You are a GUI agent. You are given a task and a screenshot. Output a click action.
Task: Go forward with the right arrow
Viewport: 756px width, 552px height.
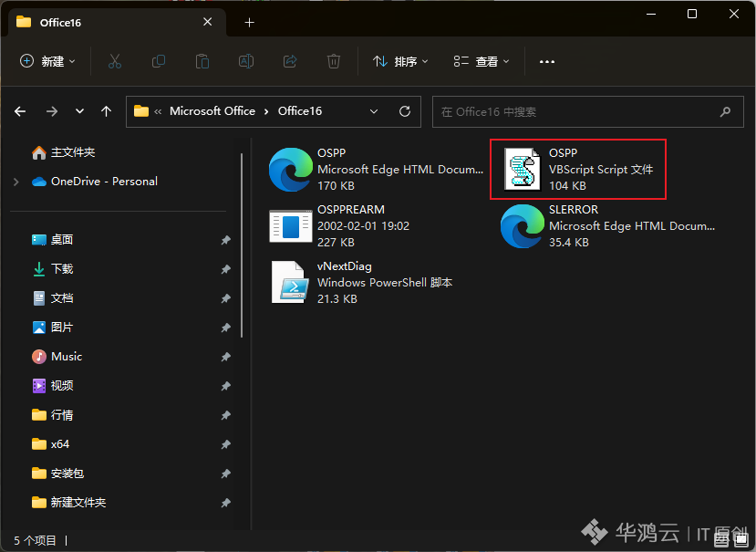[x=52, y=111]
